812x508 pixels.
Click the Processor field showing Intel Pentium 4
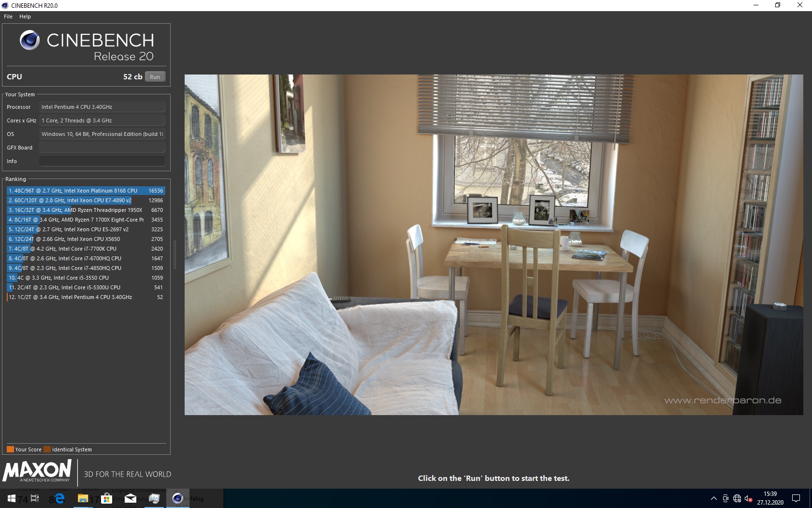pos(102,107)
